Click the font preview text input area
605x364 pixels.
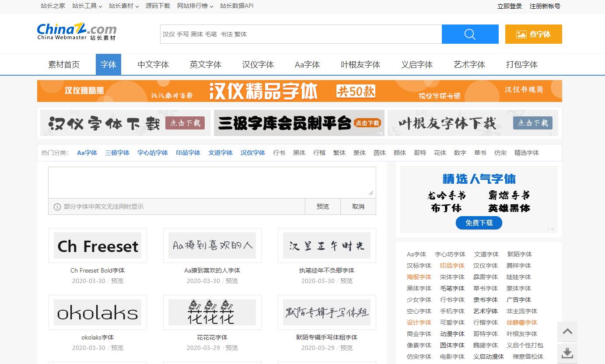(x=212, y=182)
